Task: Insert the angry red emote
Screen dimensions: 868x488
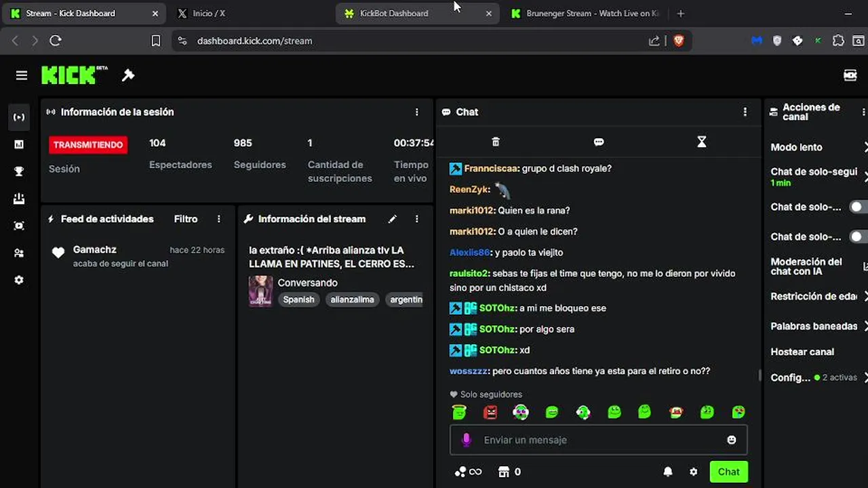Action: coord(490,411)
